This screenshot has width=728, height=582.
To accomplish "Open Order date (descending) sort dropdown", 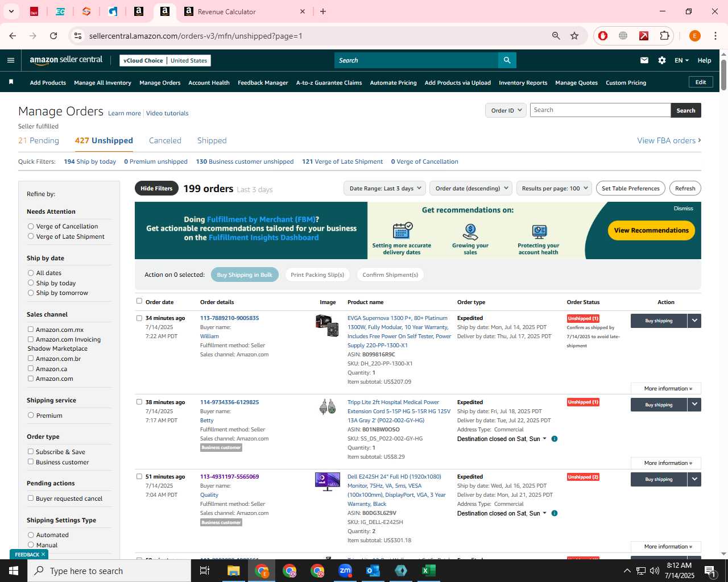I will (471, 188).
